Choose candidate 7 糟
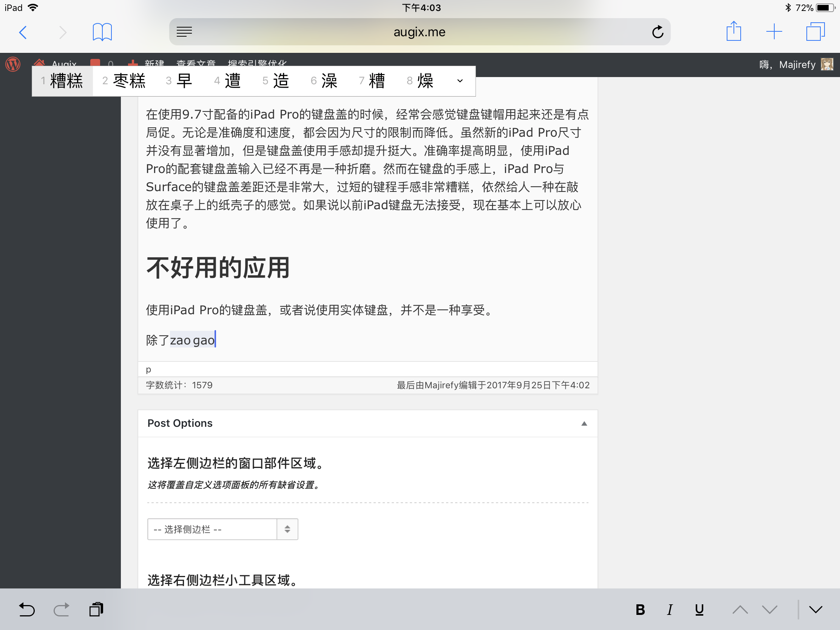This screenshot has width=840, height=630. tap(372, 81)
